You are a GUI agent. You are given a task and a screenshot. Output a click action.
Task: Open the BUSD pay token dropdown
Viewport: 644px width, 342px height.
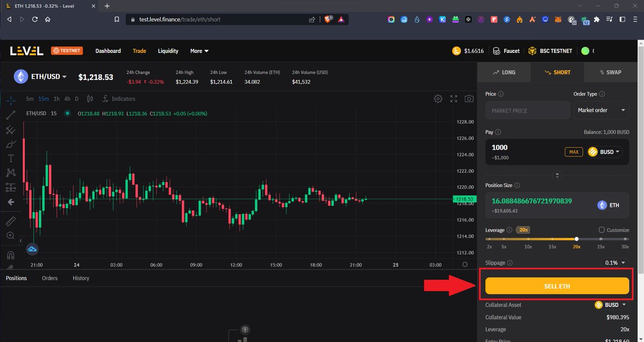pyautogui.click(x=604, y=152)
